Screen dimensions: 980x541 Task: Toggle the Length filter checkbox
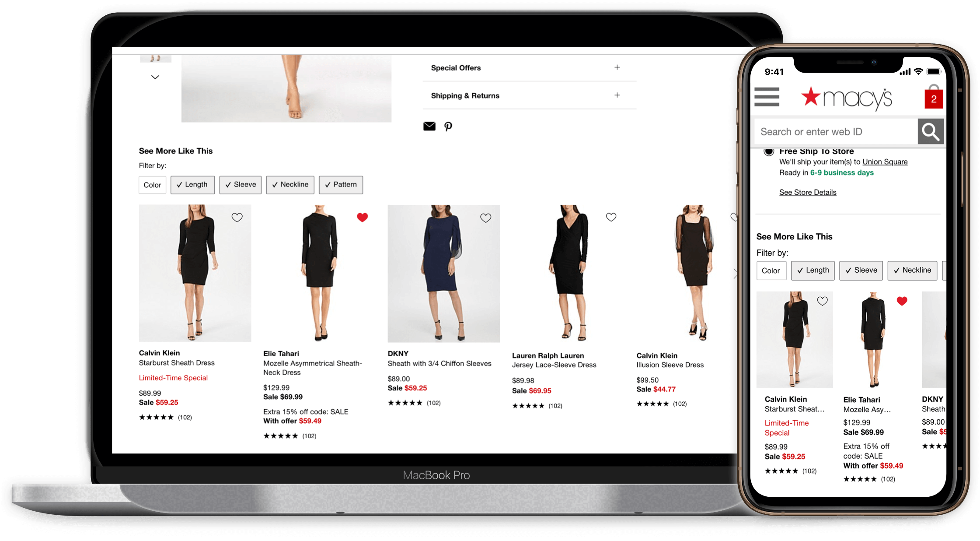tap(192, 185)
